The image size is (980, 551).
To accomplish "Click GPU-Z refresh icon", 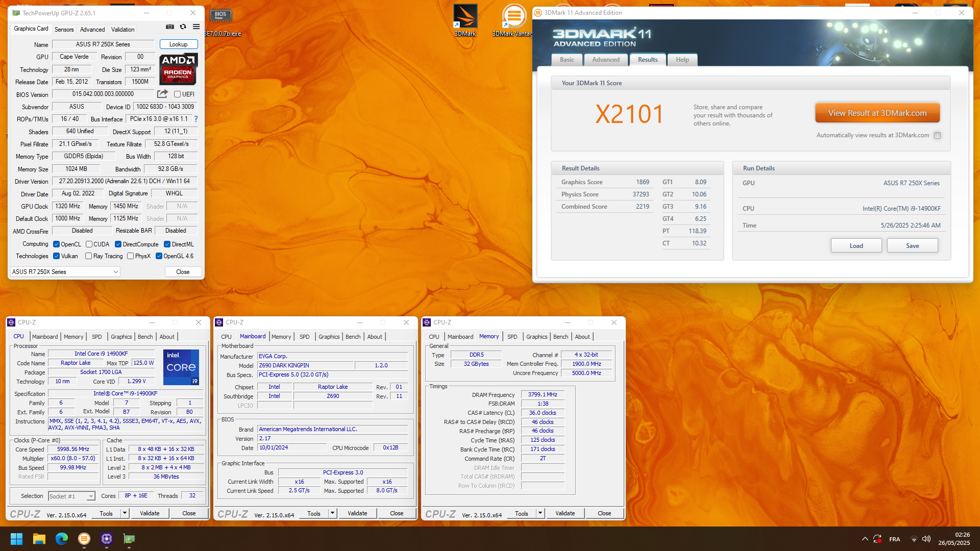I will click(183, 27).
